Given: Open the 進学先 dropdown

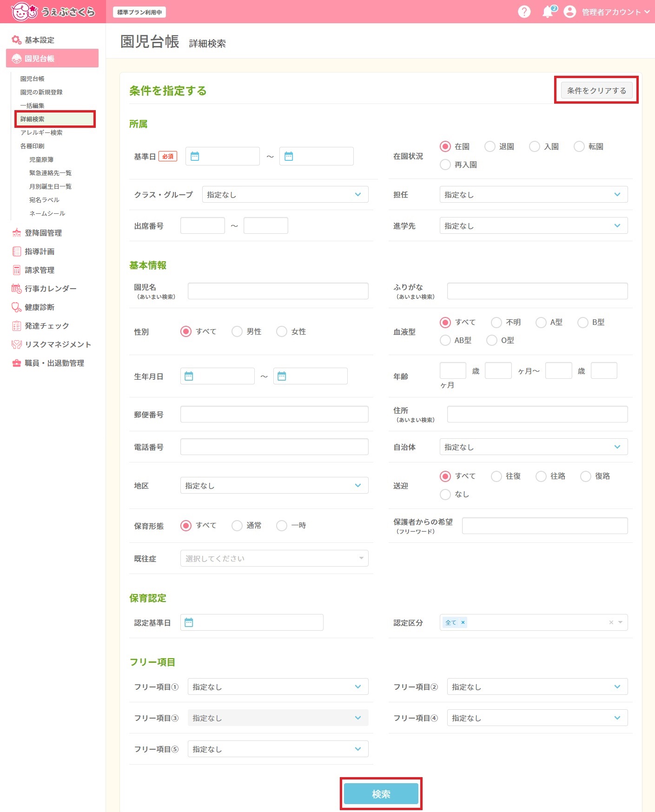Looking at the screenshot, I should pos(534,225).
